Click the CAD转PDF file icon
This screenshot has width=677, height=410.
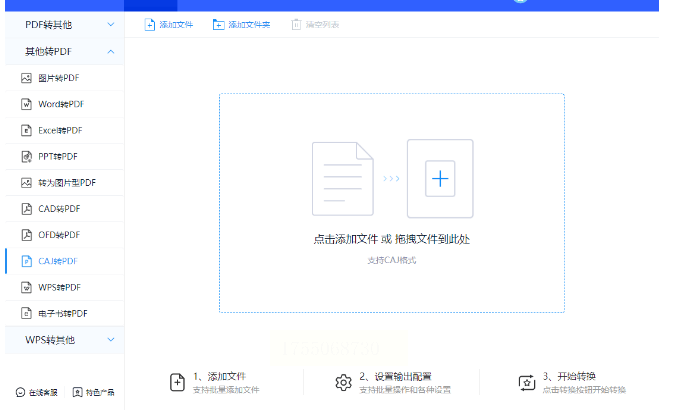(26, 209)
